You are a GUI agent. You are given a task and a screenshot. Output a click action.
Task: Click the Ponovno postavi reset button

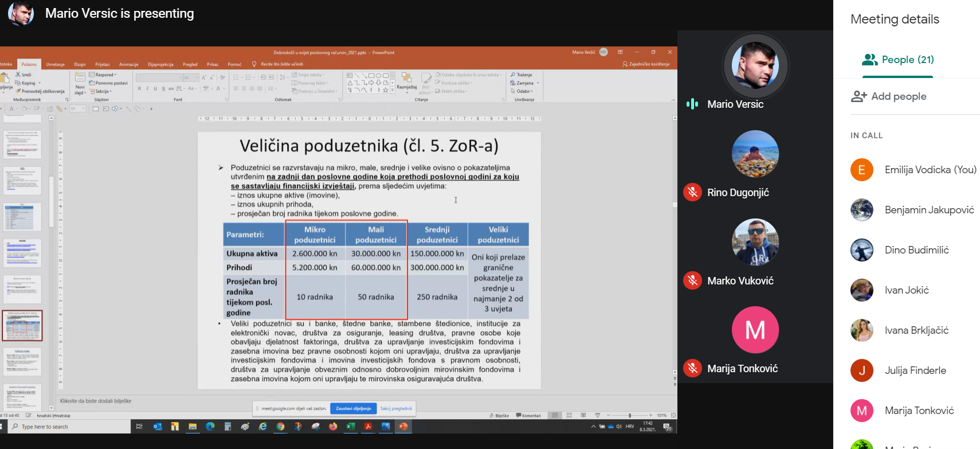[x=108, y=83]
